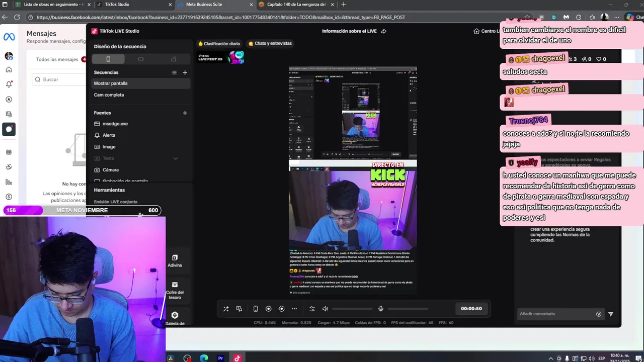Select the landscape layout option
Viewport: 644px width, 362px height.
point(141,59)
